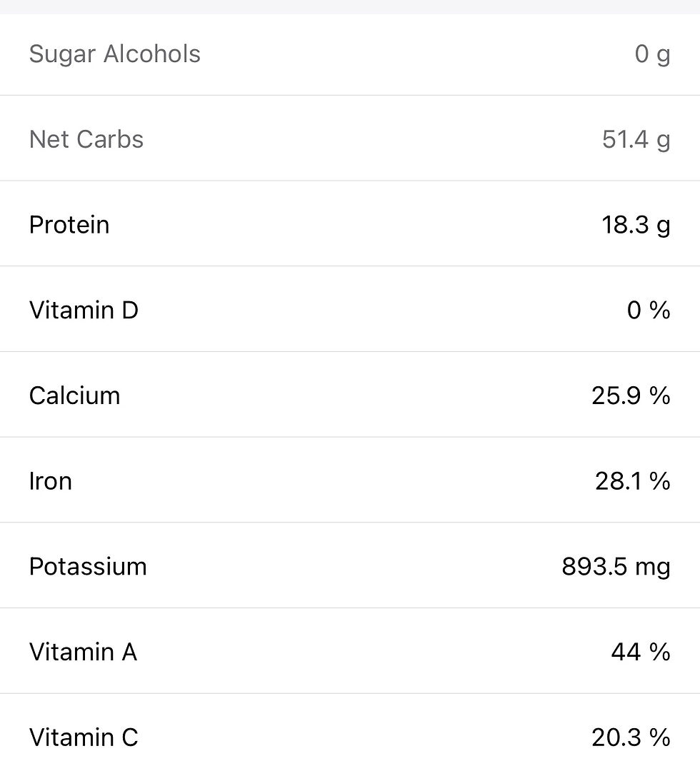The height and width of the screenshot is (776, 700).
Task: Tap the Net Carbs 51.4 g value
Action: click(x=636, y=139)
